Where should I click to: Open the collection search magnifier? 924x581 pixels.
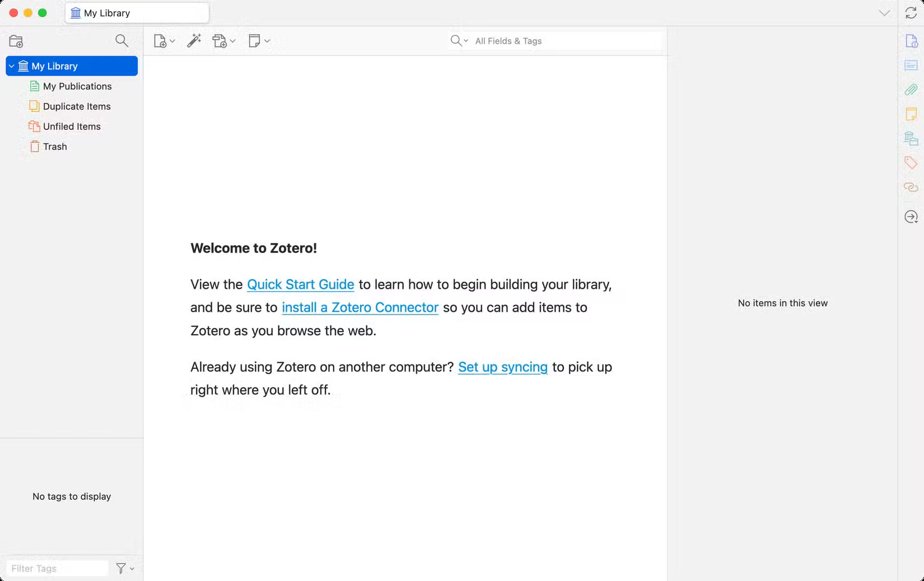tap(122, 40)
